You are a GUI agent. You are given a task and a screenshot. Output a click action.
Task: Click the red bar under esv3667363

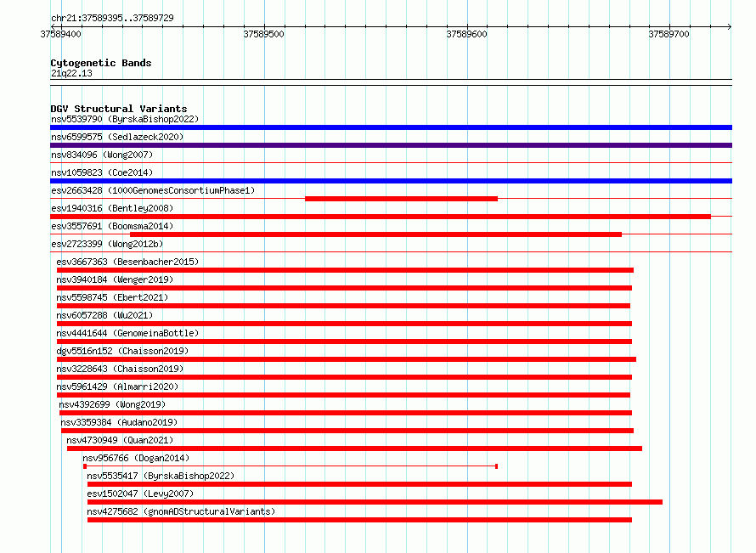(345, 270)
